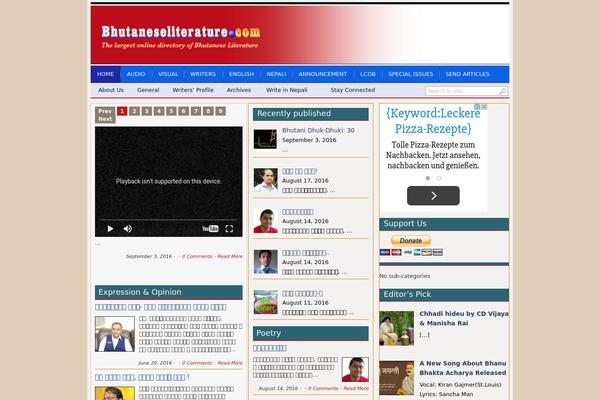Open the Archives link
600x400 pixels.
tap(239, 90)
